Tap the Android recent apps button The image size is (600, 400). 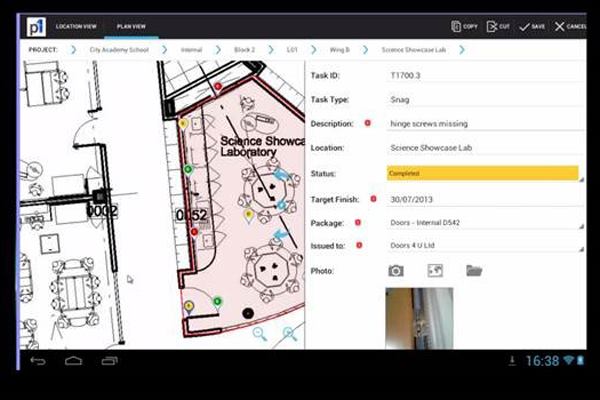(x=109, y=361)
